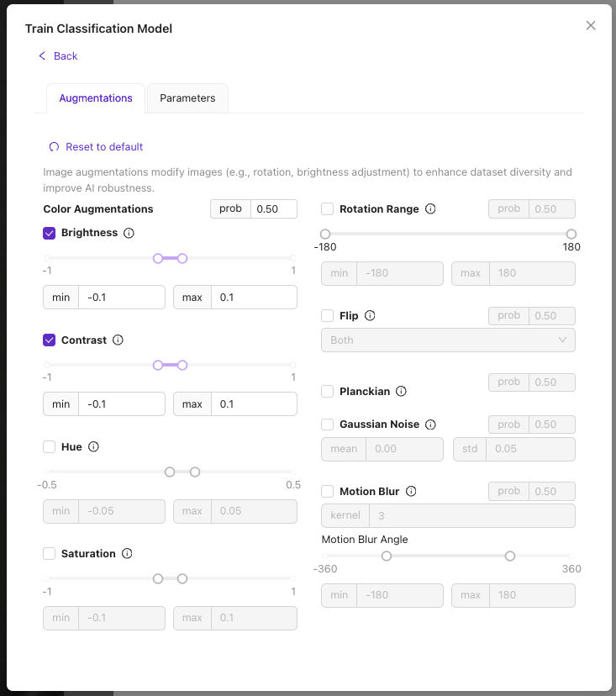The width and height of the screenshot is (616, 696).
Task: Click the Motion Blur info icon
Action: (x=411, y=491)
